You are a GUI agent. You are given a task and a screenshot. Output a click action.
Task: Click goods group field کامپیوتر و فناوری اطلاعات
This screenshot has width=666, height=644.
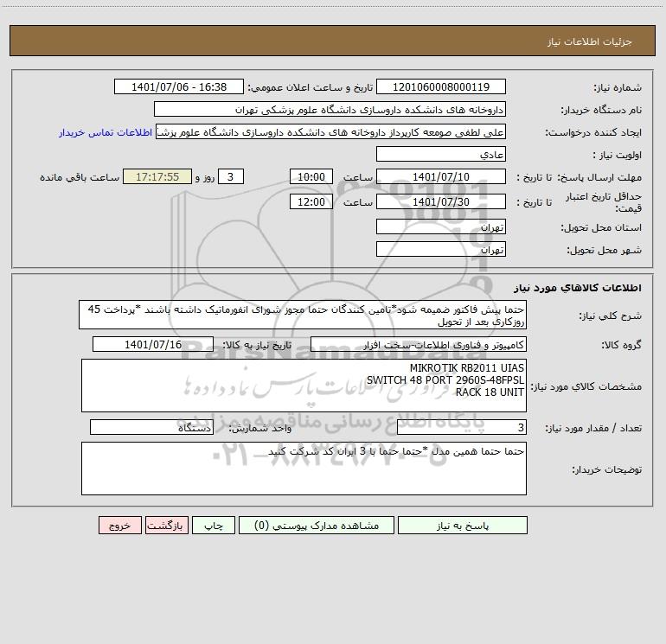(x=419, y=344)
